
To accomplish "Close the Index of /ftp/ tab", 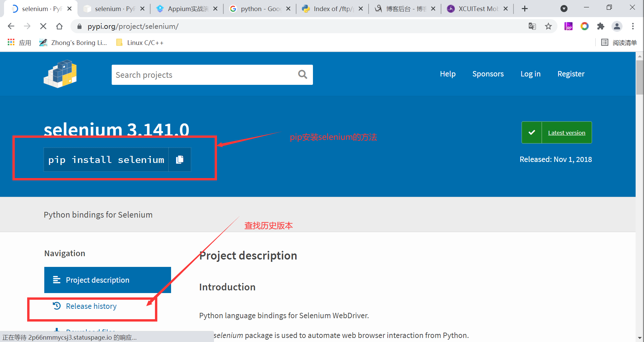I will click(x=361, y=9).
